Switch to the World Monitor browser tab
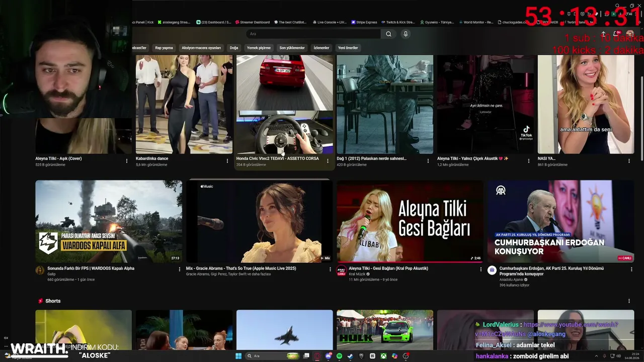This screenshot has height=362, width=644. 475,22
